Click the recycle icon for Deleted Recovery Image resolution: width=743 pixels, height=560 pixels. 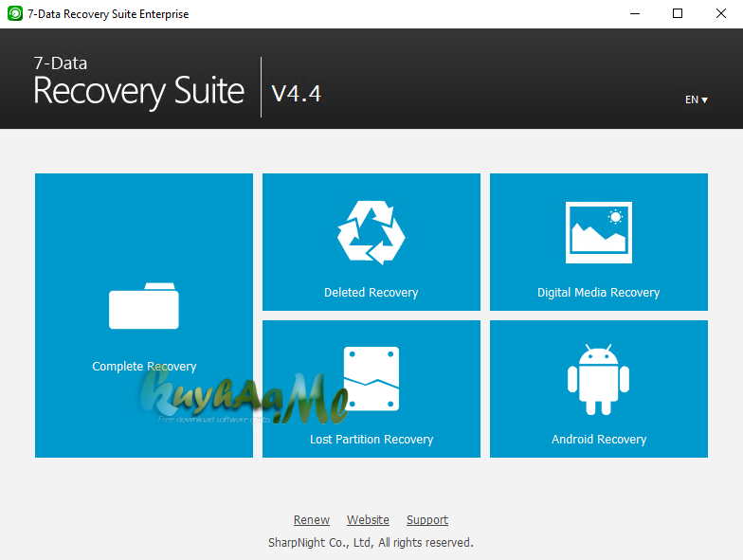click(371, 233)
